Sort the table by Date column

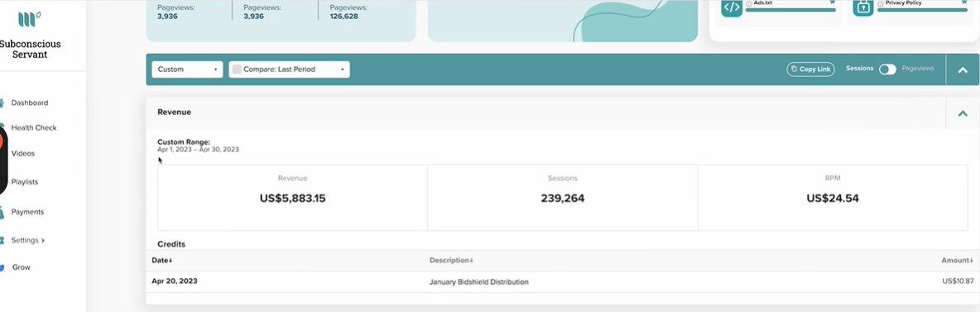pos(162,260)
